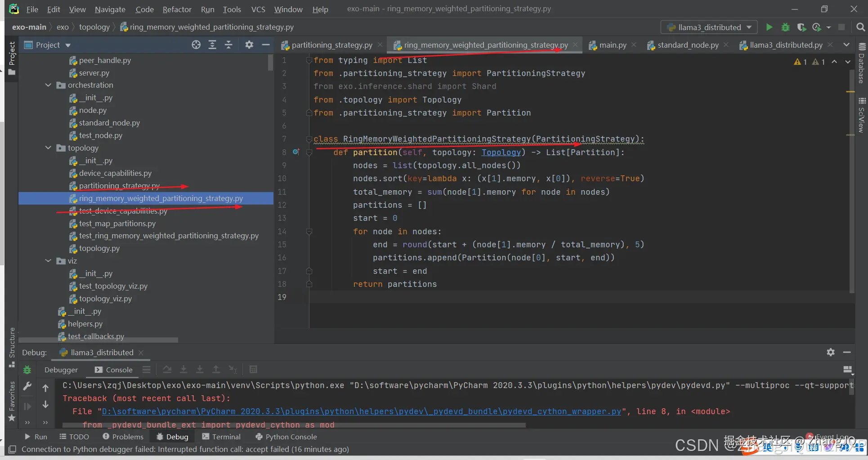Open Project panel settings gear
Viewport: 868px width, 460px height.
click(x=249, y=45)
